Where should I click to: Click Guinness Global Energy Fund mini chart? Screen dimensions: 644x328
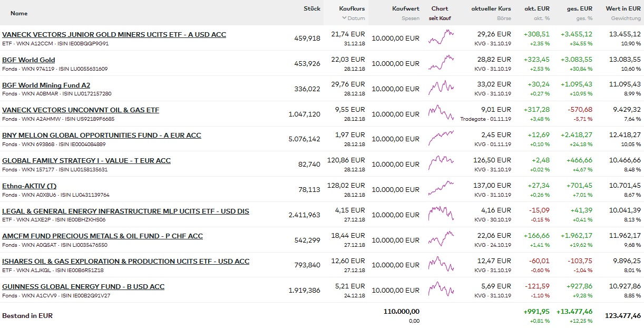click(x=441, y=290)
